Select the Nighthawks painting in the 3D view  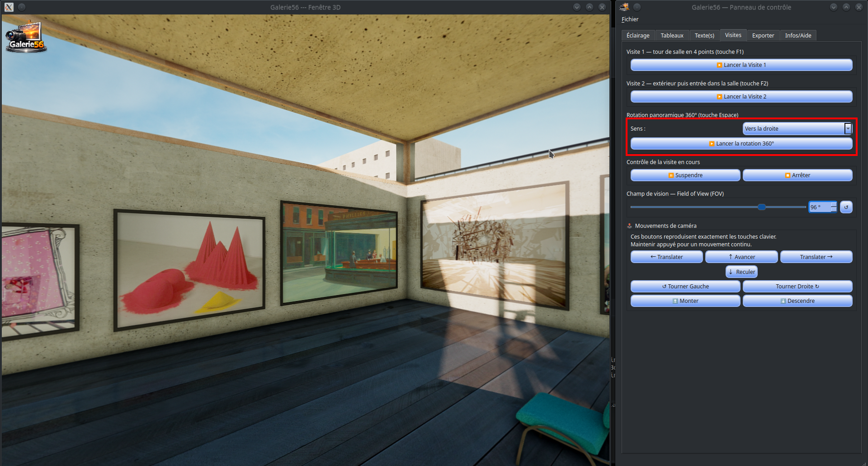coord(340,253)
